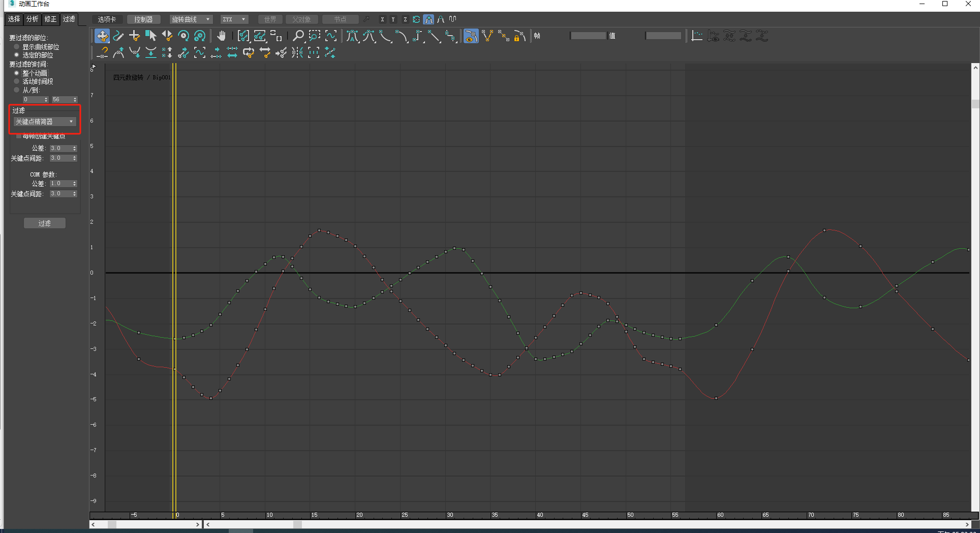Image resolution: width=980 pixels, height=533 pixels.
Task: Choose the Add/Remove Key tool
Action: [x=135, y=36]
